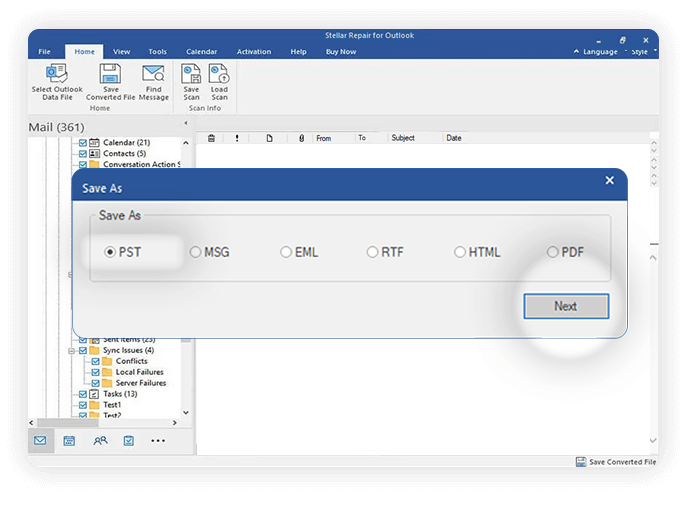Screen dimensions: 699x518
Task: Click the importance exclamation column icon
Action: pyautogui.click(x=237, y=138)
